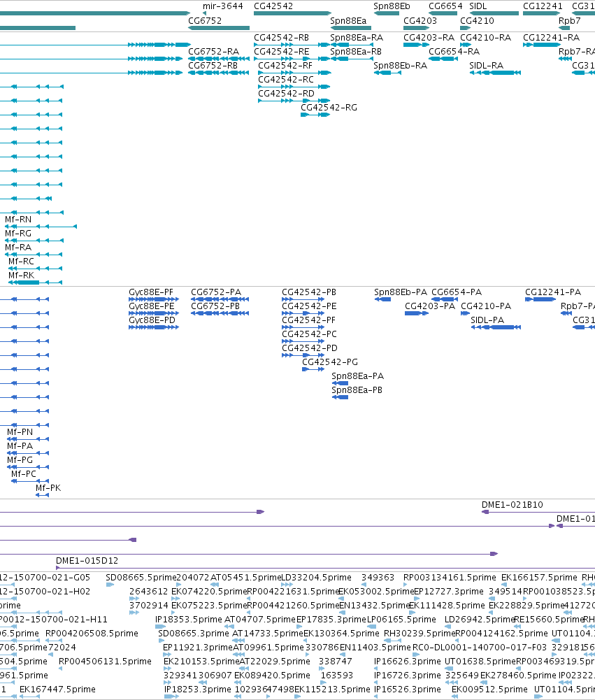This screenshot has width=595, height=700.
Task: Open the CG42542-PG protein label
Action: tap(330, 362)
